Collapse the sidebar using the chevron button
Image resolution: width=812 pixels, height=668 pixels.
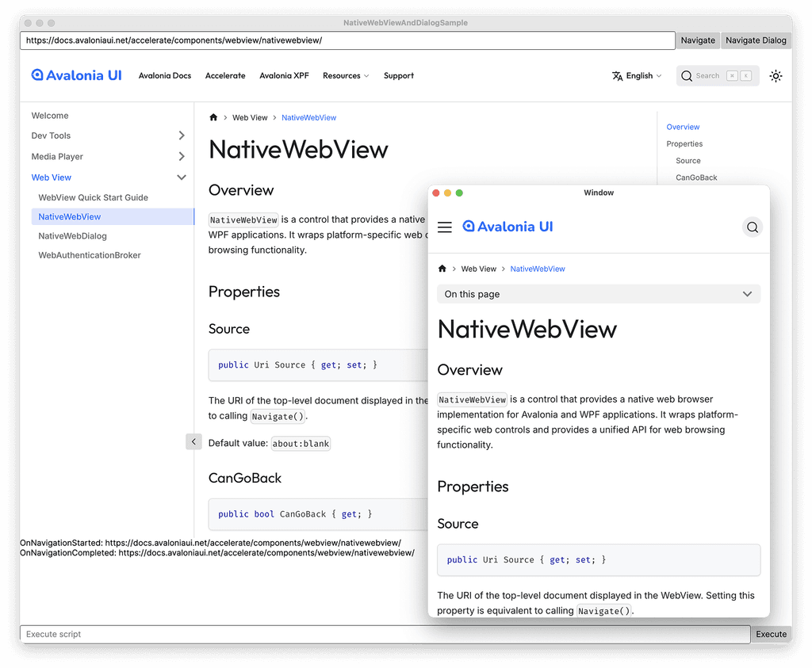click(193, 441)
